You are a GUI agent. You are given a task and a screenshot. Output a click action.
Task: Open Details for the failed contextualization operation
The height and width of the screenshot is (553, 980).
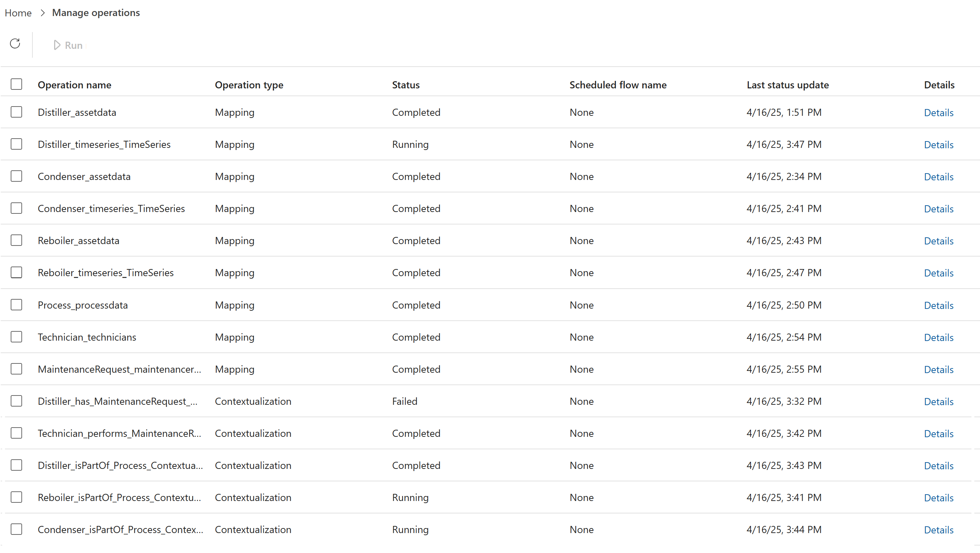click(x=938, y=401)
